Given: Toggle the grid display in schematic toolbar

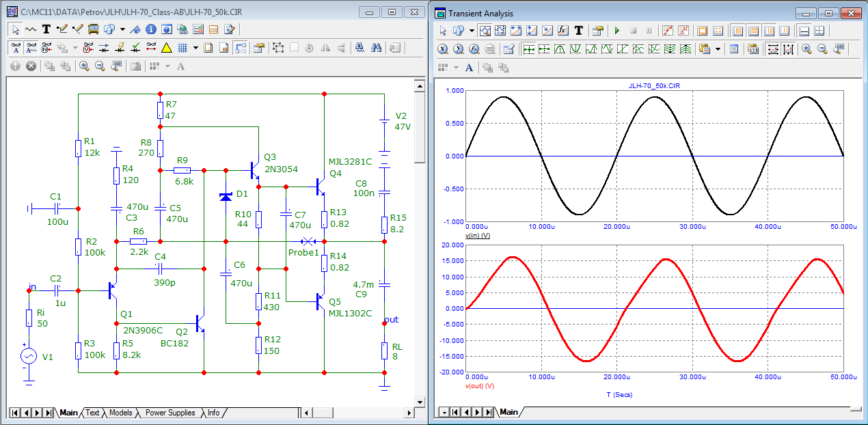Looking at the screenshot, I should 182,48.
